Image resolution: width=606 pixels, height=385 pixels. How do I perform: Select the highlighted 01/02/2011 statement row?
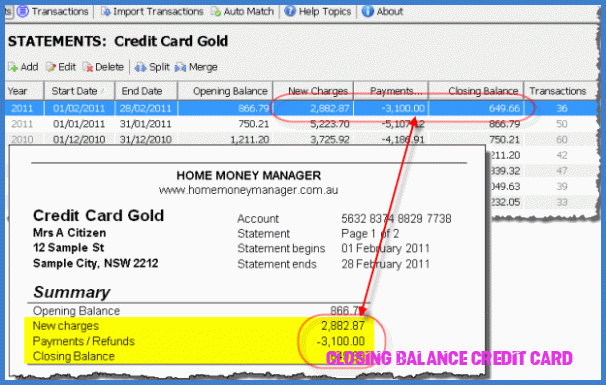(x=301, y=108)
